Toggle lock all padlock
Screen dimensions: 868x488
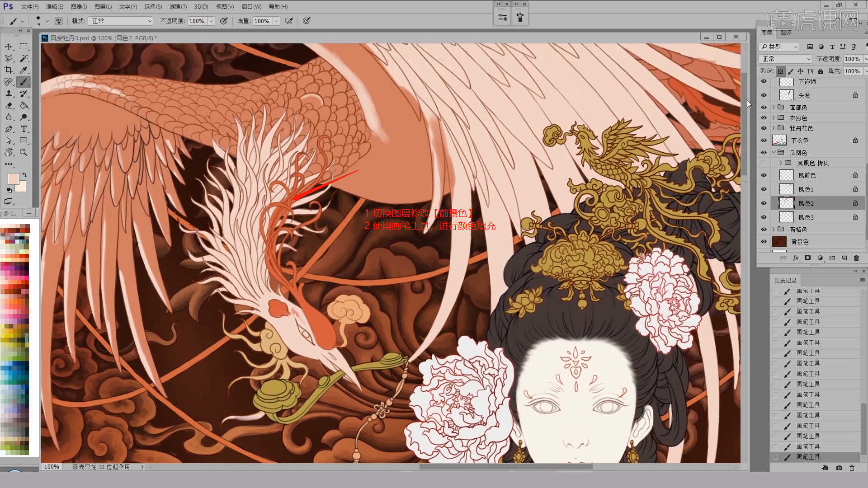pyautogui.click(x=821, y=71)
